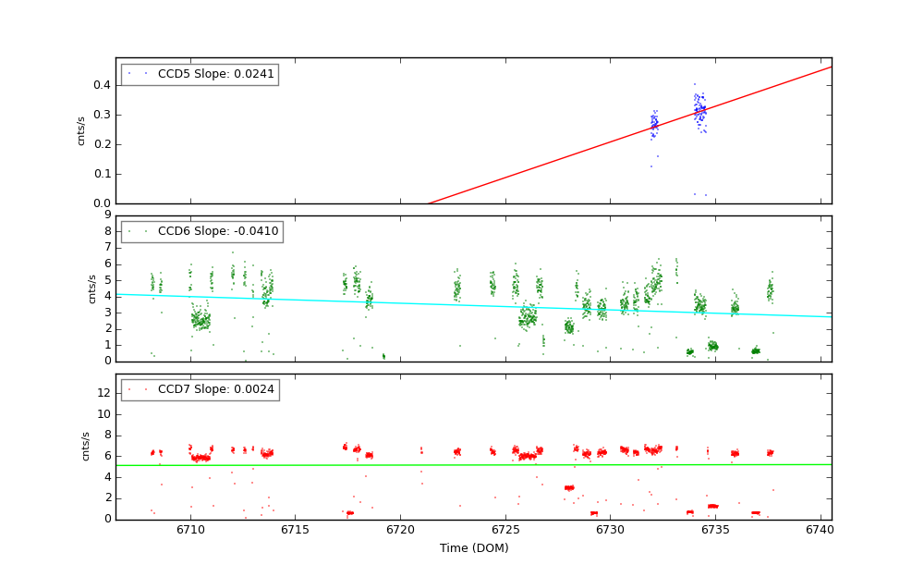Screen dimensions: 924x577
Task: Click the 6725 x-axis tick label
Action: coord(505,530)
